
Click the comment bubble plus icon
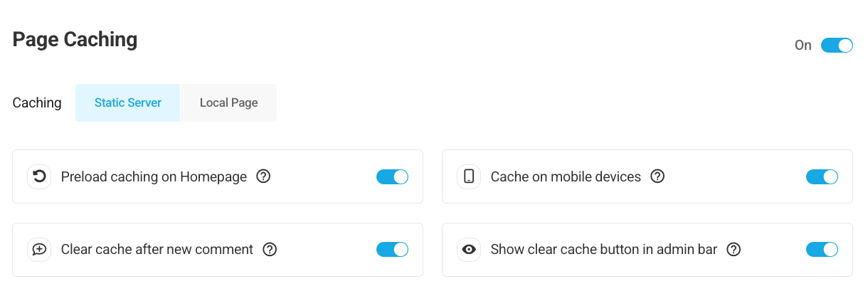pyautogui.click(x=40, y=250)
